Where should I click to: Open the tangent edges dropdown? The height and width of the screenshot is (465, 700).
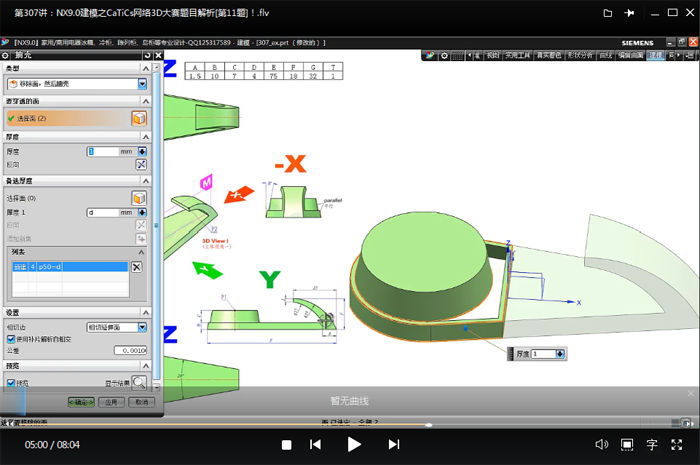[142, 327]
